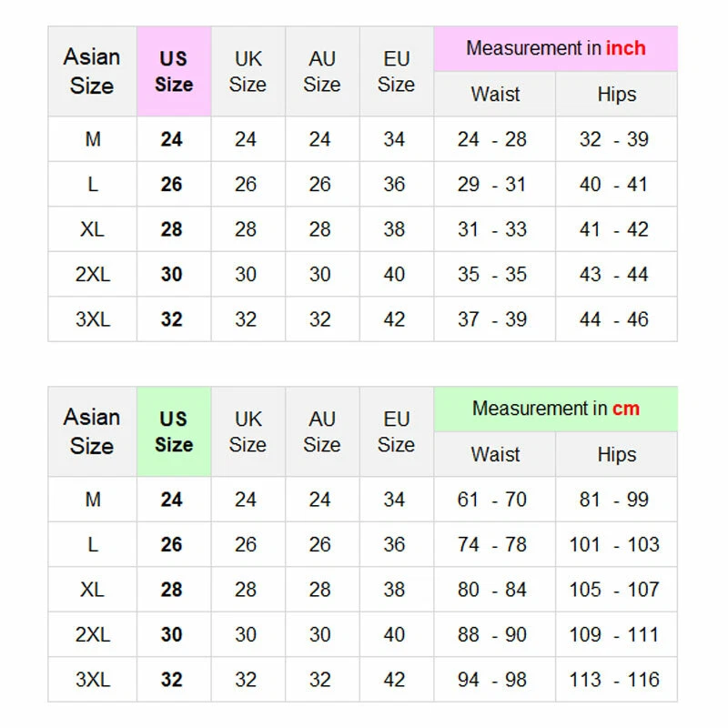Click the pink-highlighted US Size header
Screen dimensions: 728x728
click(174, 72)
